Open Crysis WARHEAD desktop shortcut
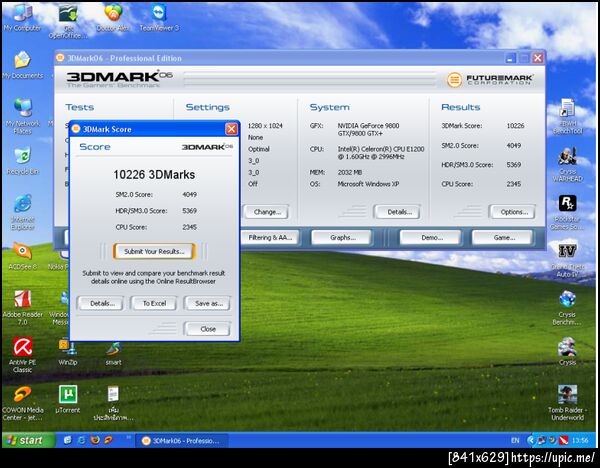 point(567,165)
